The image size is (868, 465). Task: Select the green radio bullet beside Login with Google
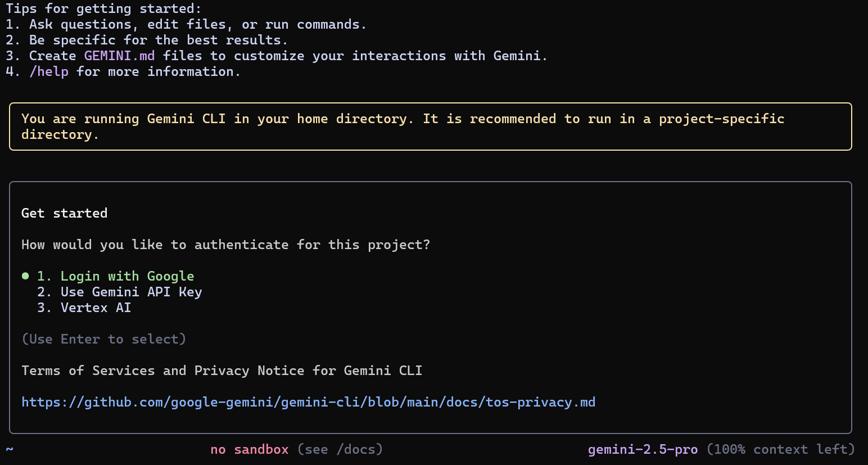click(x=25, y=276)
